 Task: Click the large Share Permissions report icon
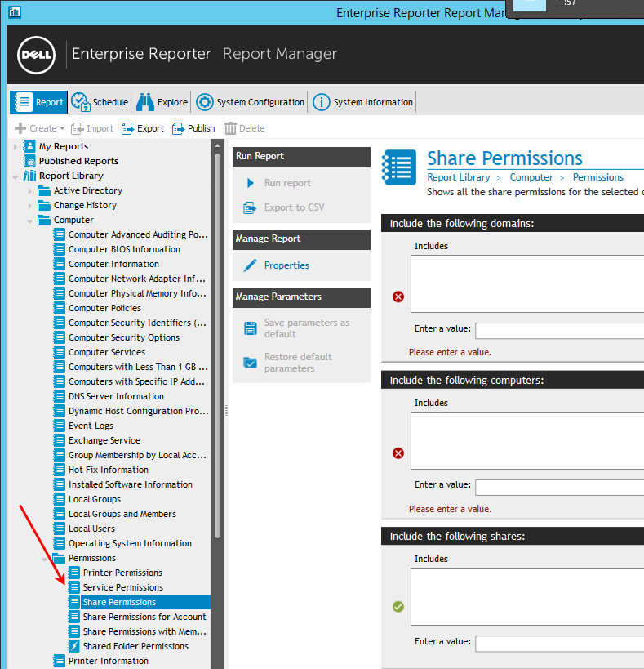399,167
